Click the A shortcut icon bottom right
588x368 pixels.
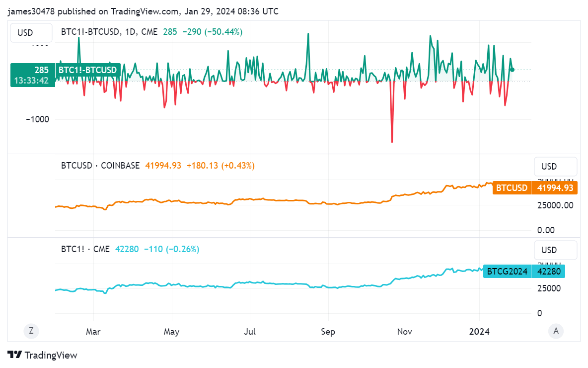tap(556, 331)
